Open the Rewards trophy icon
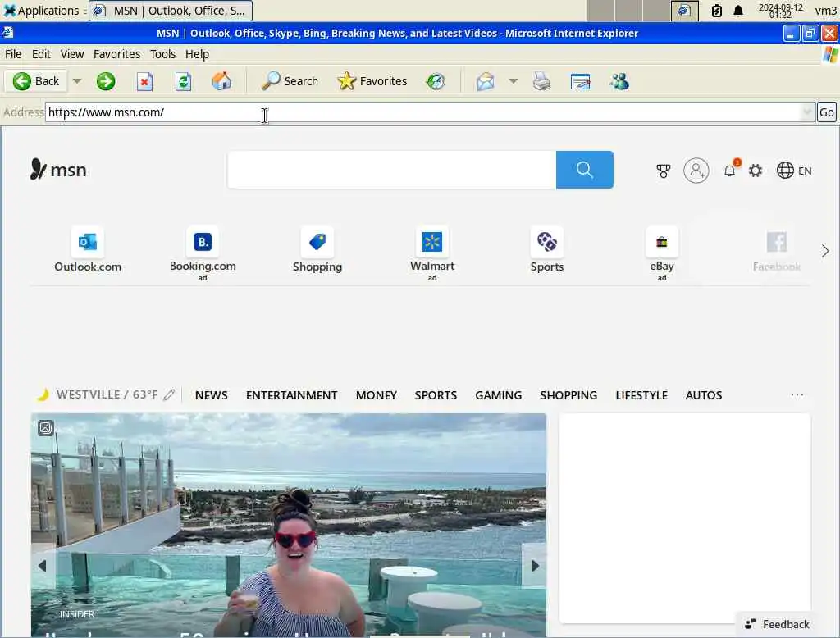 [x=663, y=171]
